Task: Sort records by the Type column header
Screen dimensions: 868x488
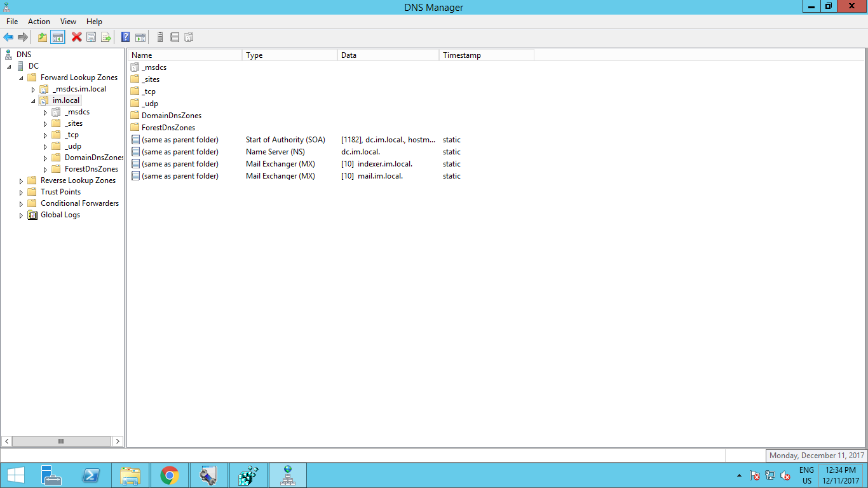Action: tap(254, 55)
